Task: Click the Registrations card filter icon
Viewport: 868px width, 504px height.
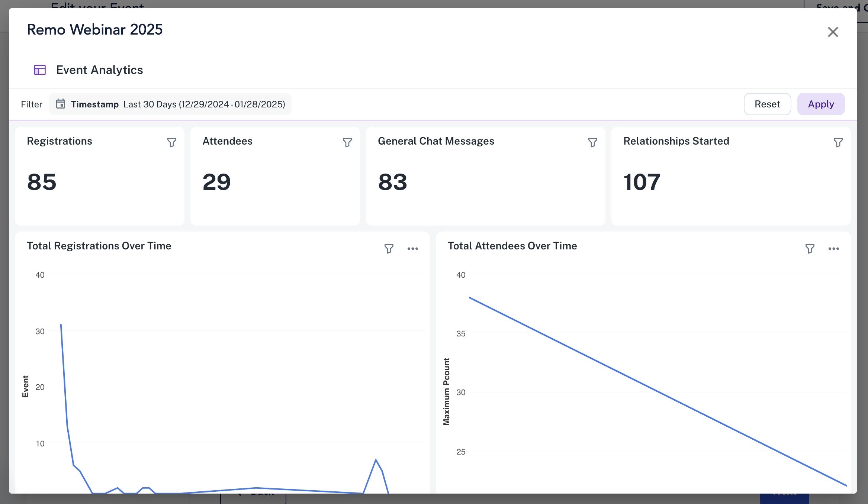Action: click(171, 142)
